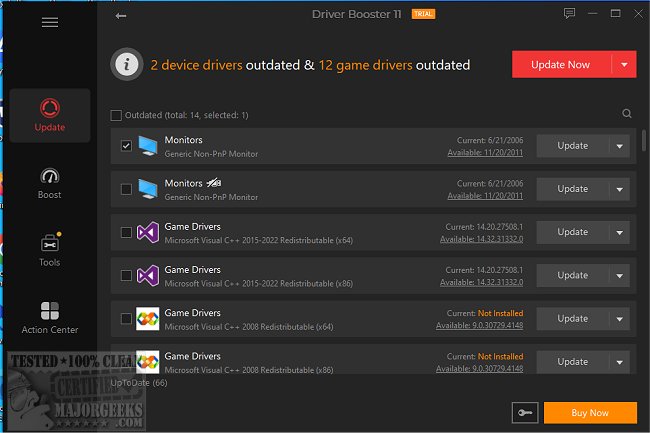Image resolution: width=650 pixels, height=433 pixels.
Task: Click "Driver Booster 11" title text
Action: click(x=357, y=14)
